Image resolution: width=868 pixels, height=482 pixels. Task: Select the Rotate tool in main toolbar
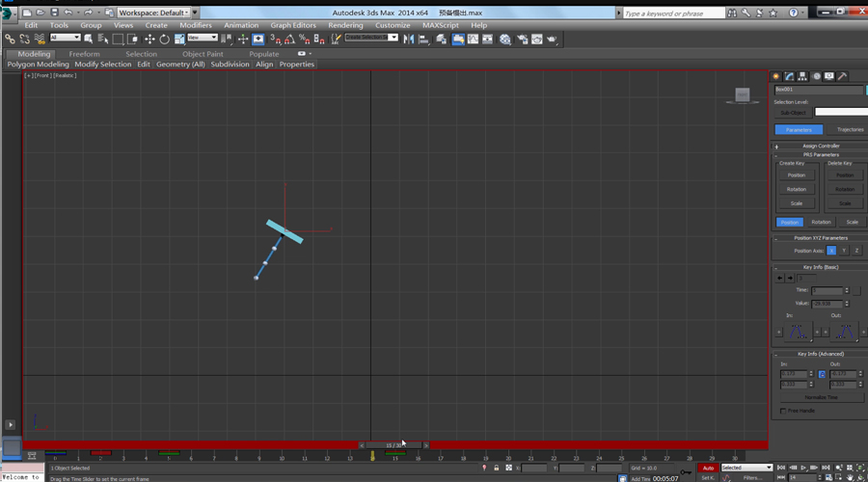[164, 39]
